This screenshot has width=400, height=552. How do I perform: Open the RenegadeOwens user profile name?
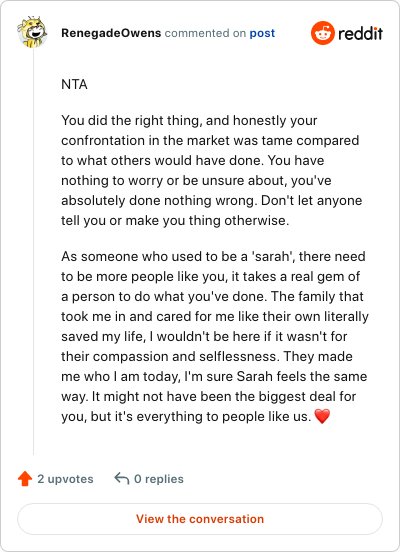click(111, 33)
